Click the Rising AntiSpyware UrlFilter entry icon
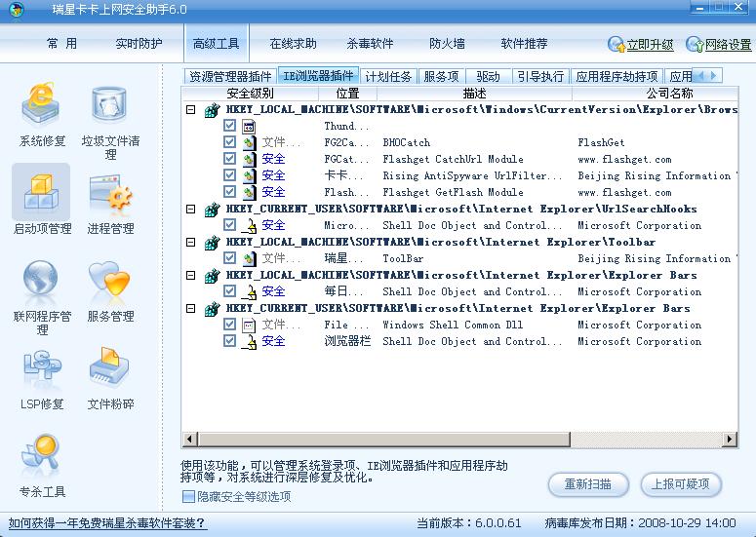The width and height of the screenshot is (756, 537). [249, 175]
